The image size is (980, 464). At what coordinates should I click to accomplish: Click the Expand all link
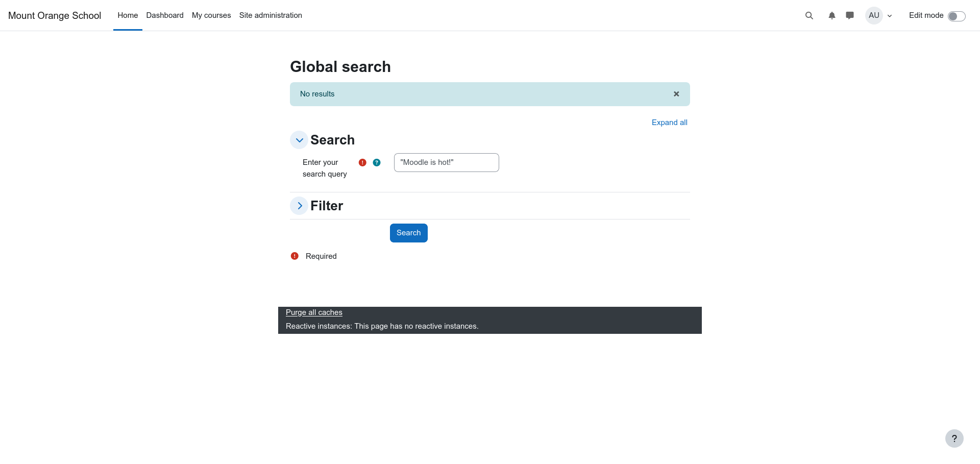click(669, 123)
